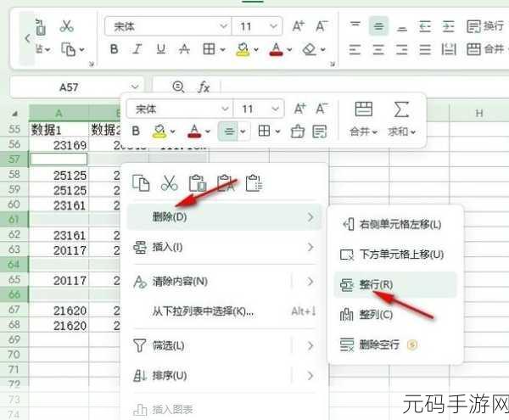Click the Cut scissors icon in ribbon
This screenshot has height=420, width=509.
point(66,26)
